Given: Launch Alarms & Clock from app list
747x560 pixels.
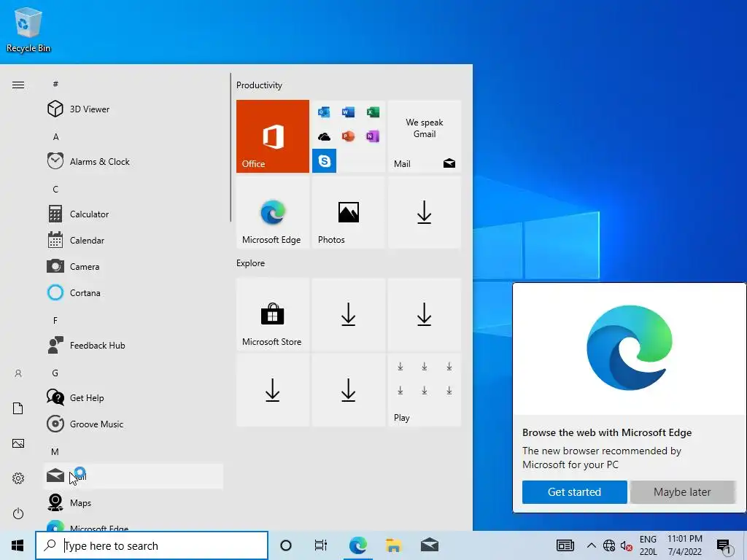Looking at the screenshot, I should tap(133, 161).
